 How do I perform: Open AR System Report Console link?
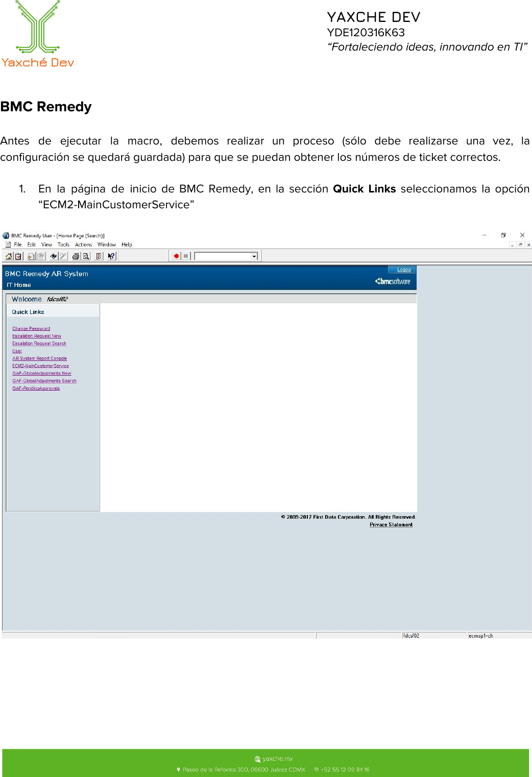tap(40, 358)
